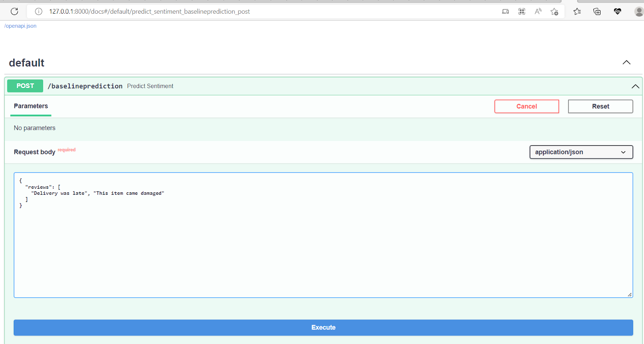Activate the Read aloud icon
644x344 pixels.
pyautogui.click(x=538, y=12)
